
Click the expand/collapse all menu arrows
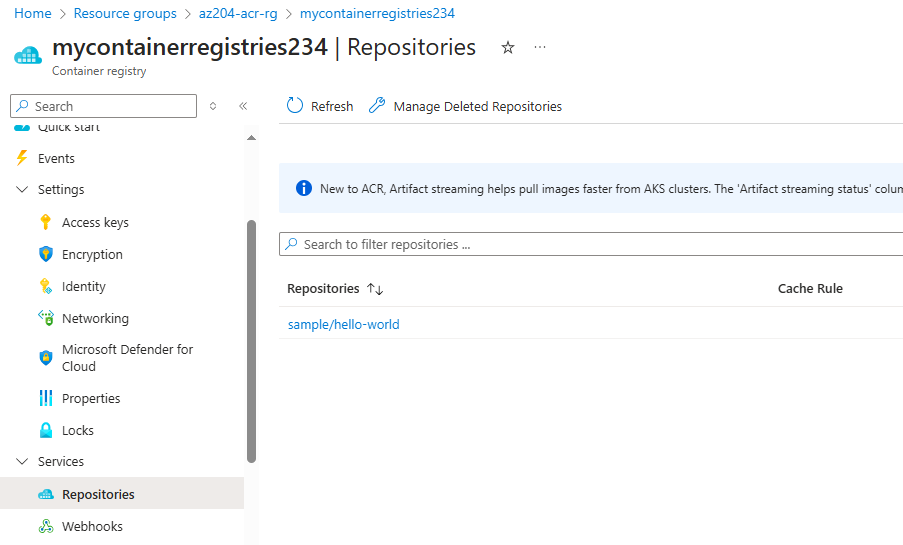coord(213,106)
